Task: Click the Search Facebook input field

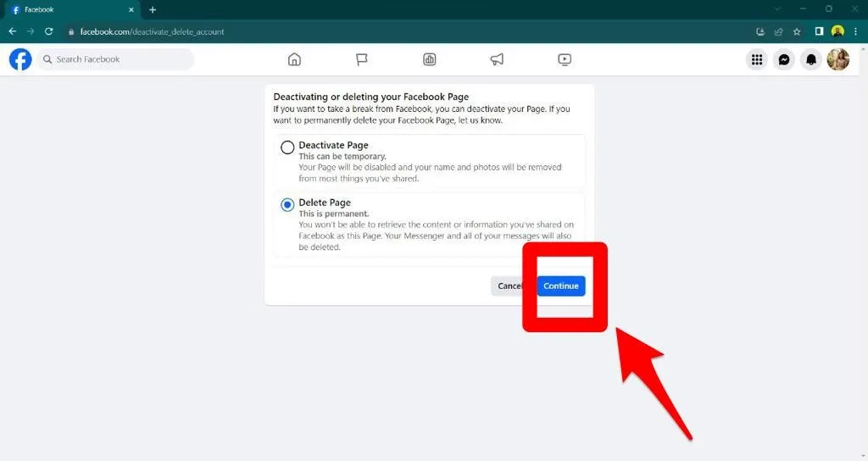Action: point(119,59)
